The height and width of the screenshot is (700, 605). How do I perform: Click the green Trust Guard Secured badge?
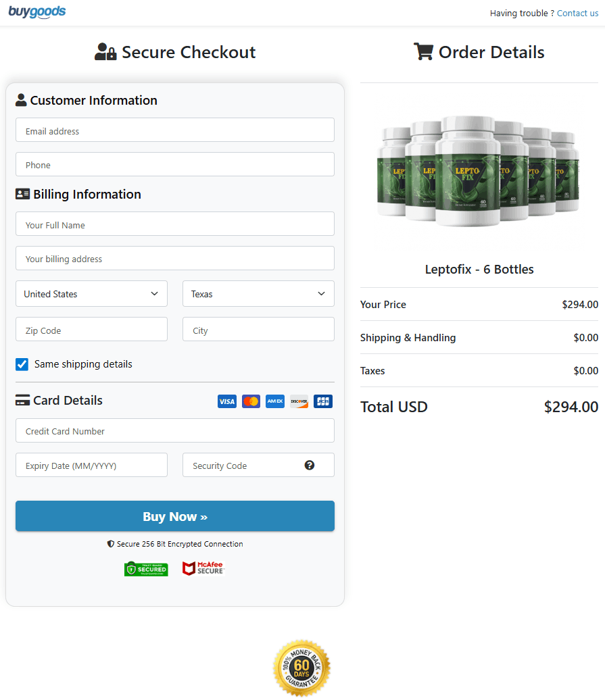(x=146, y=569)
